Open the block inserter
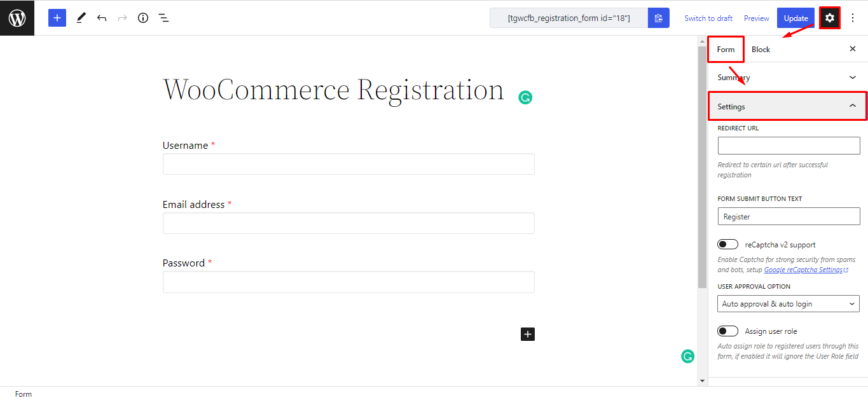The width and height of the screenshot is (868, 400). tap(57, 17)
